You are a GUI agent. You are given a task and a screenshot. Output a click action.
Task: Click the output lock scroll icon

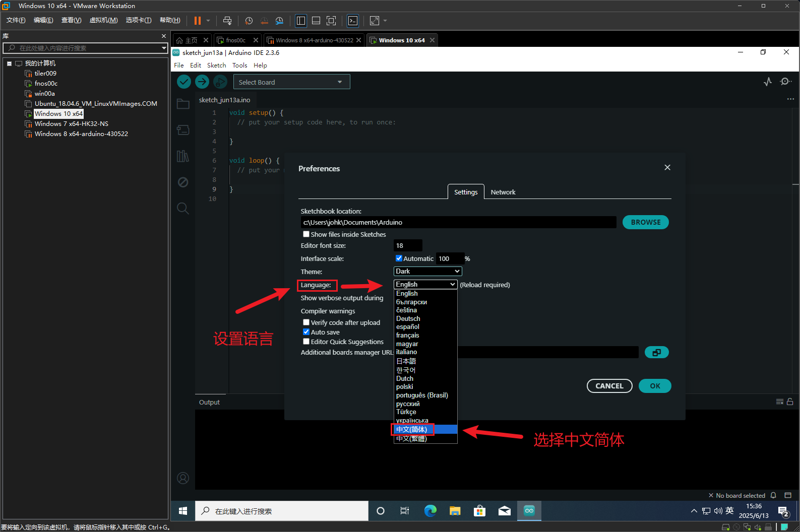(790, 402)
